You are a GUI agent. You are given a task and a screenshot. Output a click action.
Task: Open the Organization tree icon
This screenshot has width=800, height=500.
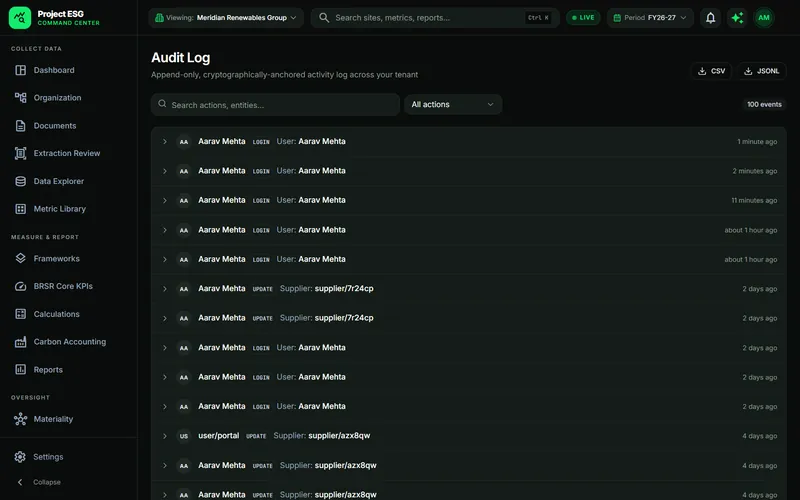[x=20, y=98]
